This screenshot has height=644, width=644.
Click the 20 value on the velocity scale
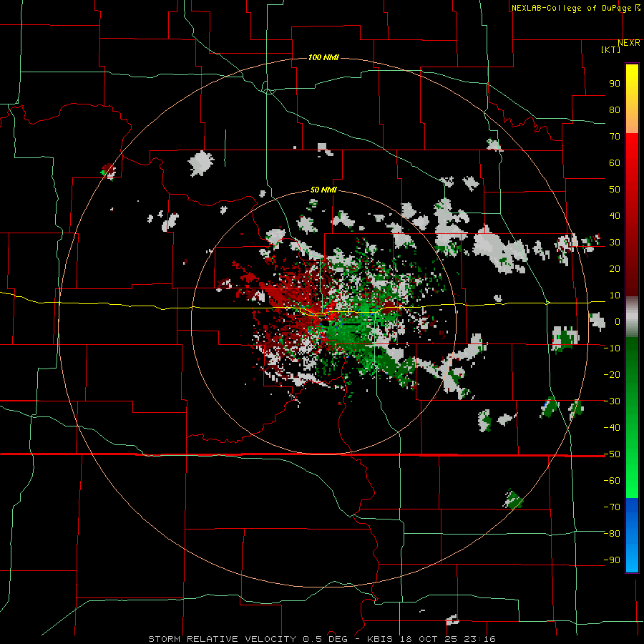(x=615, y=268)
